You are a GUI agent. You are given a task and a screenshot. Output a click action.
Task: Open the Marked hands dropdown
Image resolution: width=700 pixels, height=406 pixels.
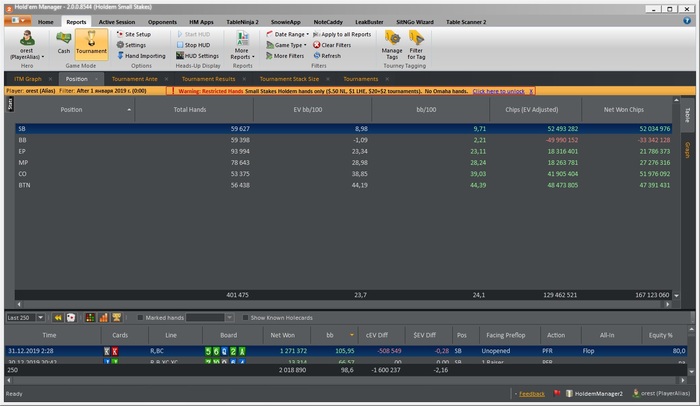[x=229, y=318]
